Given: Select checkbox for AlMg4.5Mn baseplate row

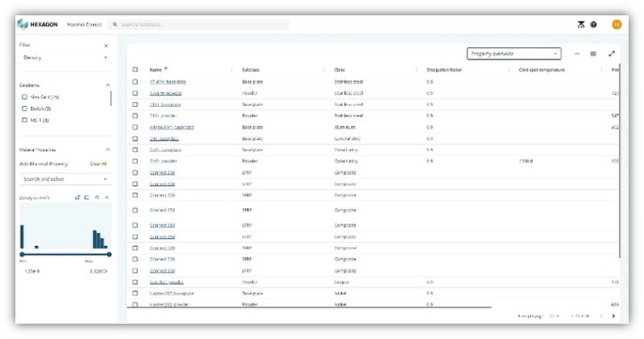Looking at the screenshot, I should [135, 127].
